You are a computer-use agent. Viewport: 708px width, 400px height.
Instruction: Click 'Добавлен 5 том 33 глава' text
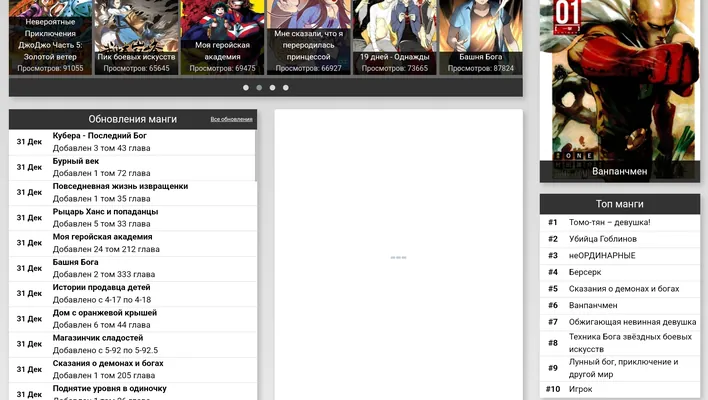tap(102, 224)
